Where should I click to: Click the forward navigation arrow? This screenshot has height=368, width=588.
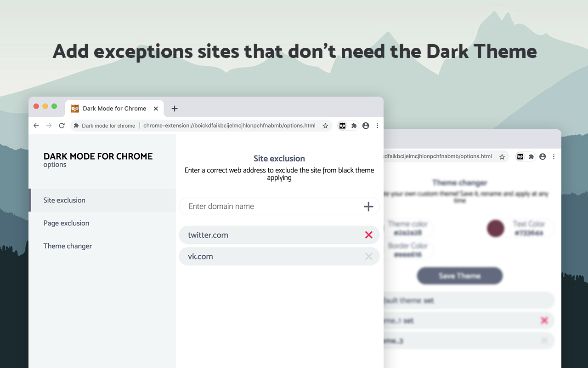[x=49, y=125]
